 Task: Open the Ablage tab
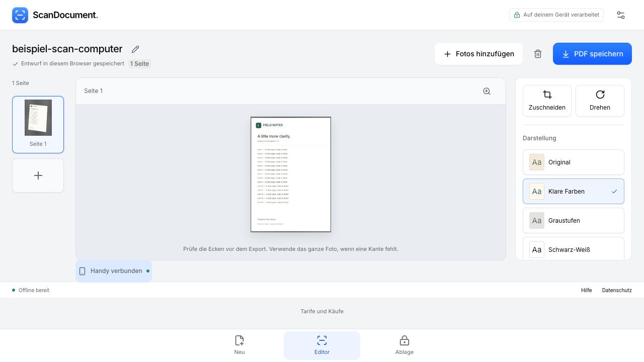point(405,345)
